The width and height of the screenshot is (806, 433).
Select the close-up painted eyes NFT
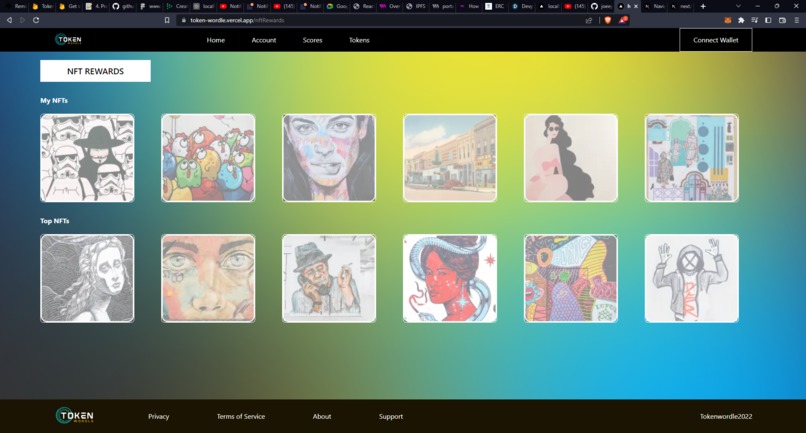[208, 278]
